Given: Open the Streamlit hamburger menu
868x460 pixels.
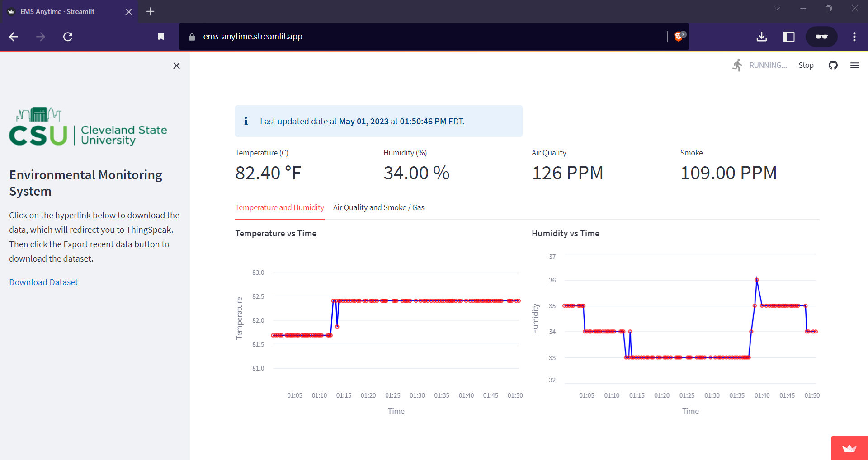Looking at the screenshot, I should [854, 65].
